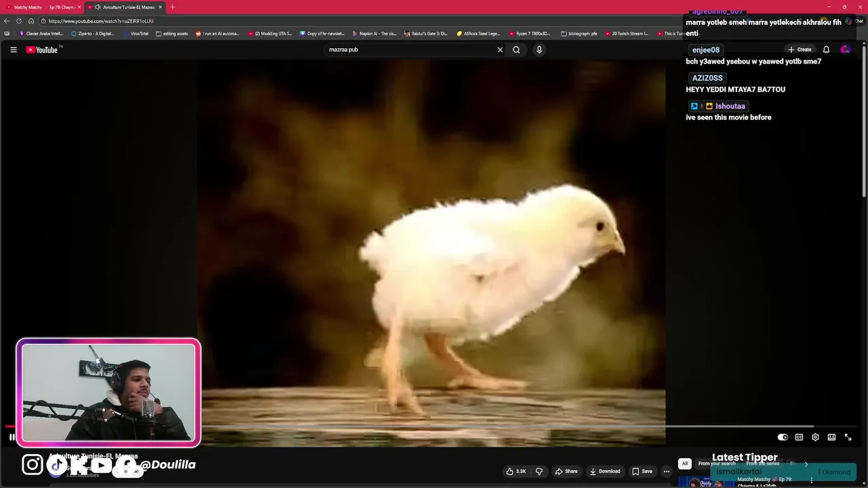The height and width of the screenshot is (488, 868).
Task: Open VirusTotal bookmark
Action: tap(136, 33)
